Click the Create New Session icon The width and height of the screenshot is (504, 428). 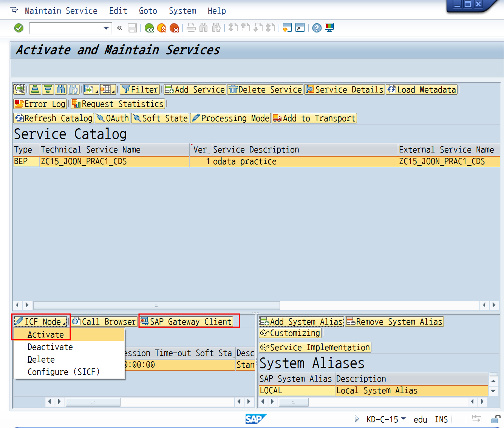pyautogui.click(x=288, y=28)
